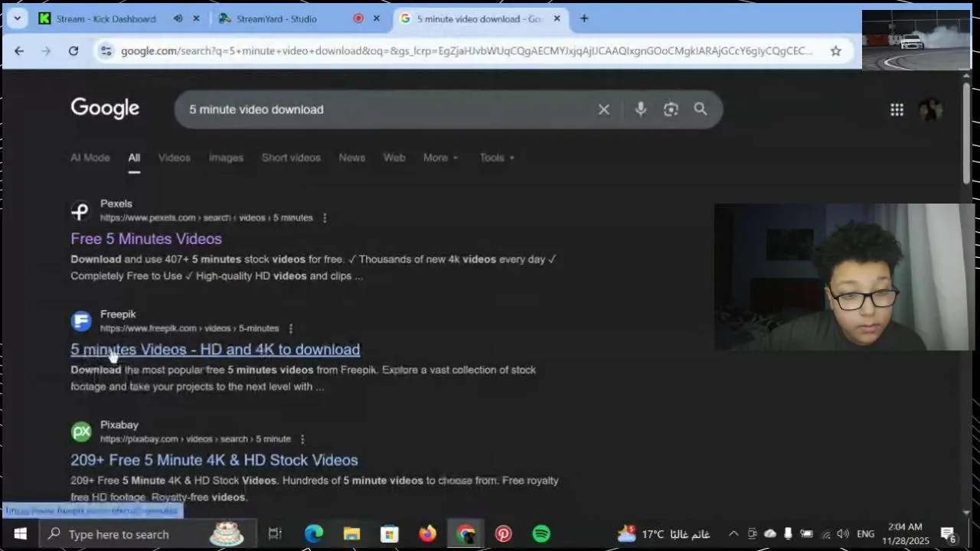Search by image with Google Lens

(671, 109)
